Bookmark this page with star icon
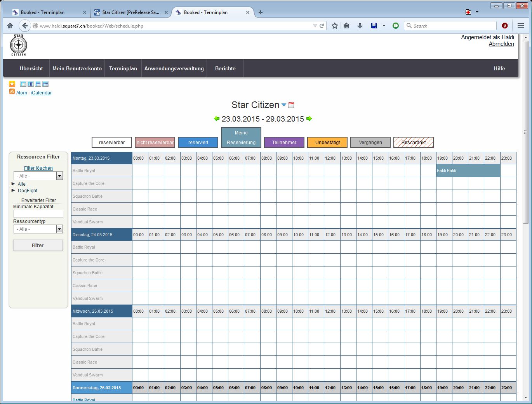Viewport: 532px width, 404px height. (x=335, y=26)
